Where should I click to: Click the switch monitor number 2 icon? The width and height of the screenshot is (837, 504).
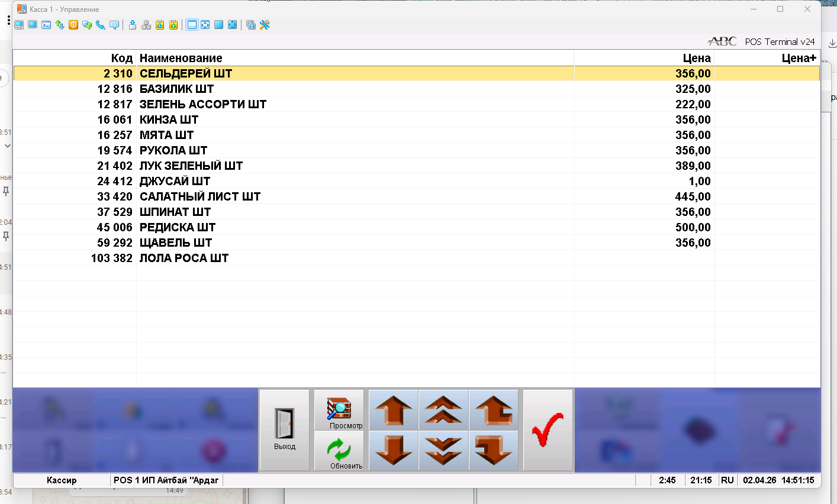coord(251,25)
